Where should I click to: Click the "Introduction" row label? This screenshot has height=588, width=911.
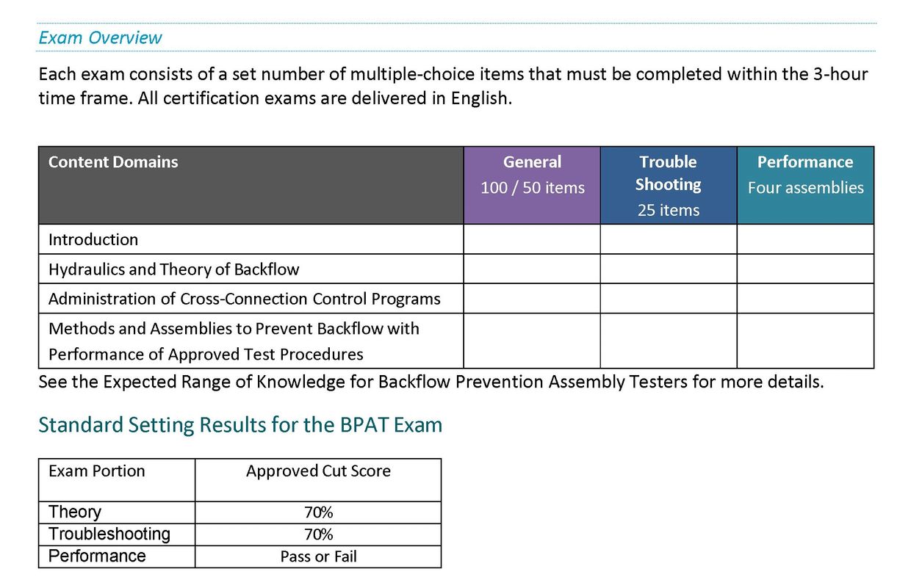coord(93,239)
